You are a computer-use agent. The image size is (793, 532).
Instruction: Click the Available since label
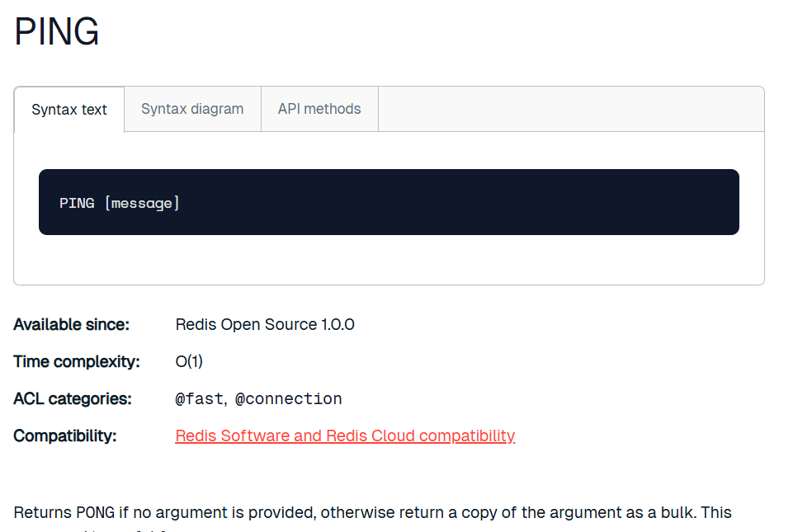pyautogui.click(x=72, y=325)
